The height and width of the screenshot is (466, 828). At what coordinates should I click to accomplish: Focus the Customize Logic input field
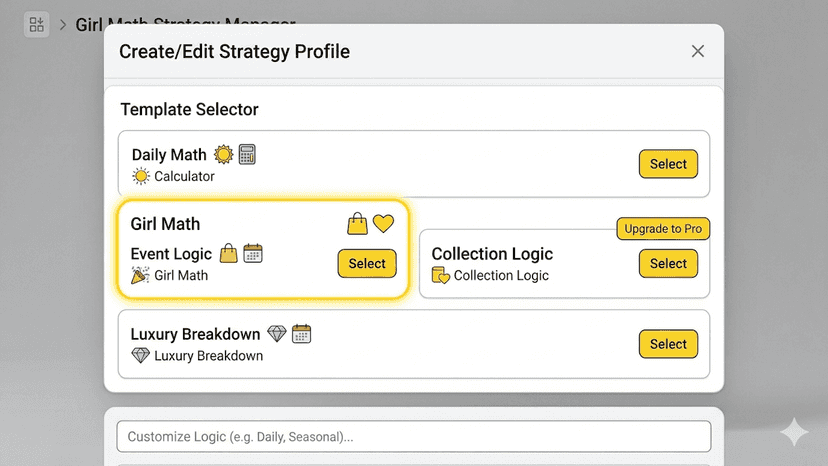(x=413, y=436)
